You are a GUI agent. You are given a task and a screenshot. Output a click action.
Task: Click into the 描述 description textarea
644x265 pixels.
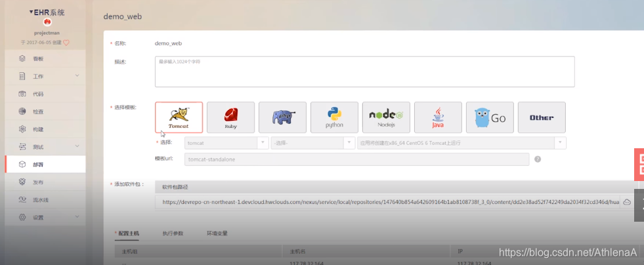point(365,71)
